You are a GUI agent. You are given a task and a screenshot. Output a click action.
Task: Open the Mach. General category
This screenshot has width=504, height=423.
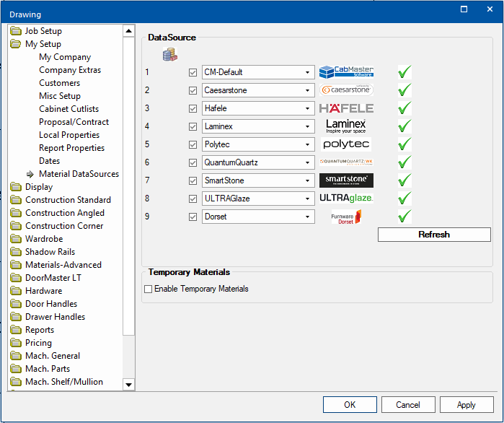[53, 356]
